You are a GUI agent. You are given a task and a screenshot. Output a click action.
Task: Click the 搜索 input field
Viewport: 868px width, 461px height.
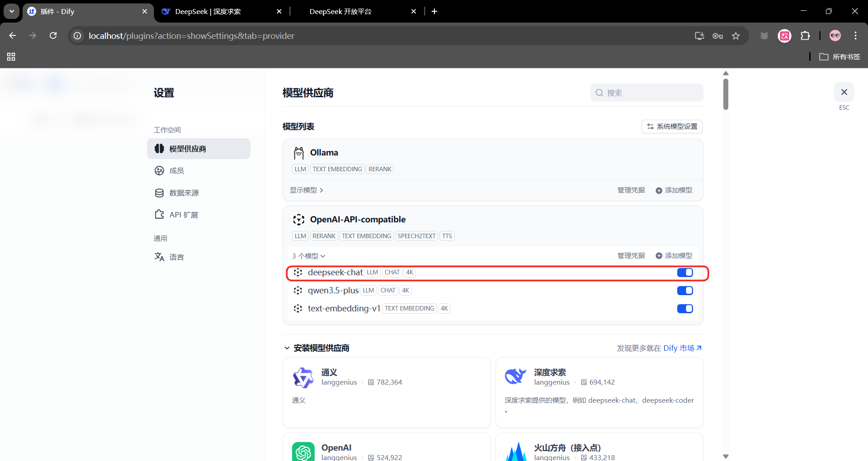point(646,93)
